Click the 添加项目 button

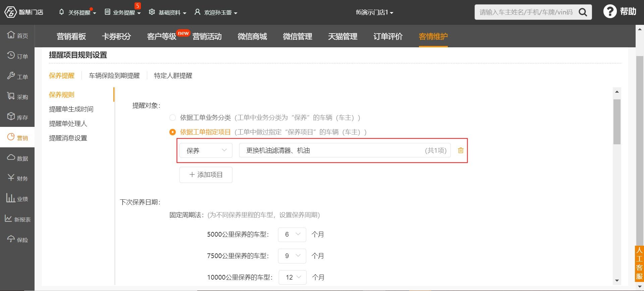pos(206,175)
